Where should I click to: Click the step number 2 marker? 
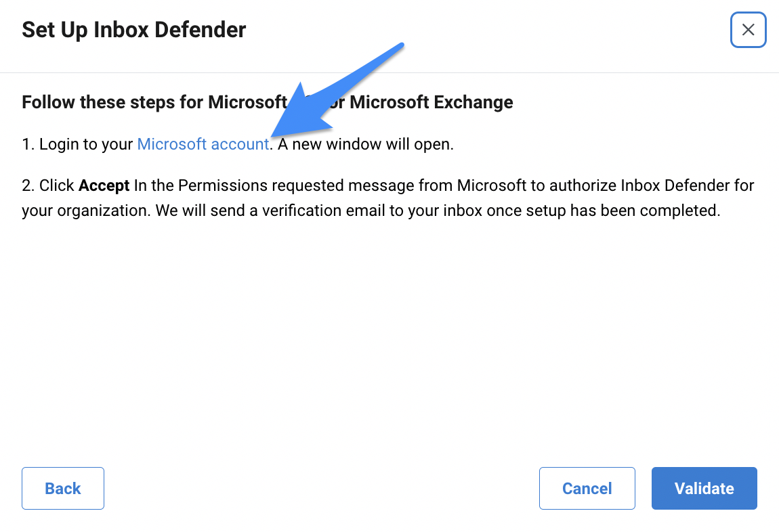pos(28,185)
